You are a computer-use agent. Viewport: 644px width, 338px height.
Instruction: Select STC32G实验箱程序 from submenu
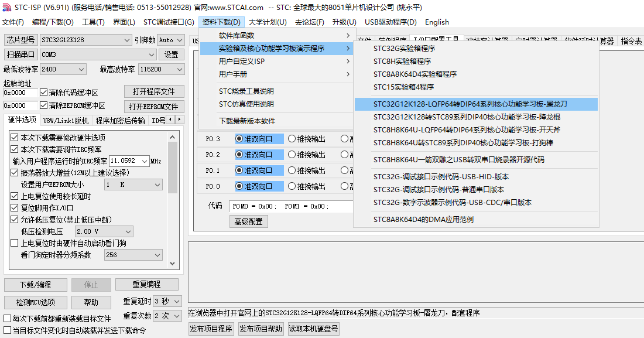coord(476,48)
